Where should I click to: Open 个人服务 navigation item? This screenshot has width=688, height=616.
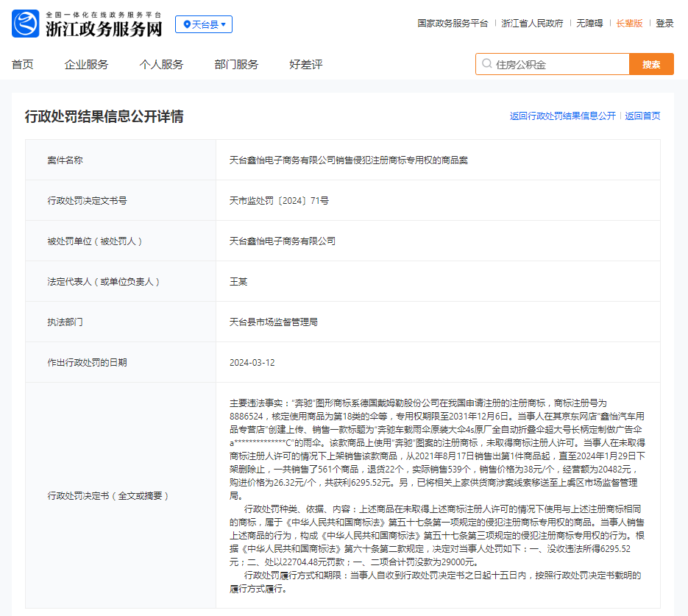click(161, 65)
